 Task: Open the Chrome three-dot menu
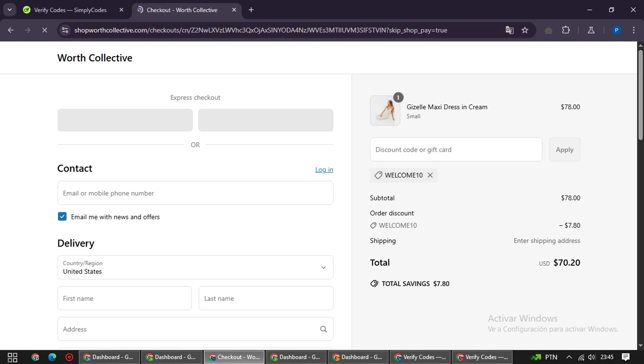click(634, 30)
